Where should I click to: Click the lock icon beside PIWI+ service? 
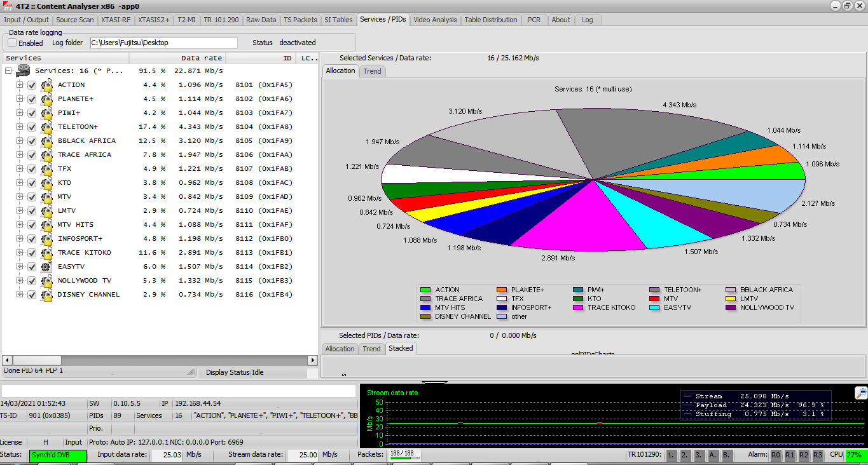tap(46, 113)
